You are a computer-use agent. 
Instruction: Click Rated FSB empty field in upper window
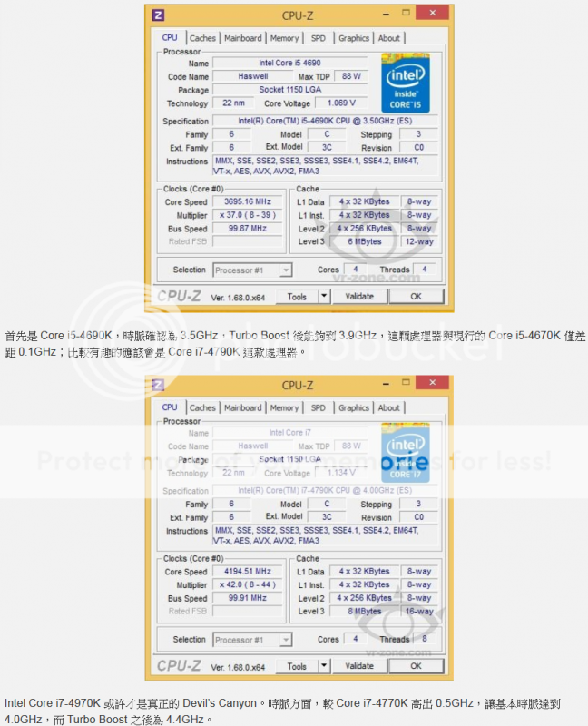pos(248,241)
